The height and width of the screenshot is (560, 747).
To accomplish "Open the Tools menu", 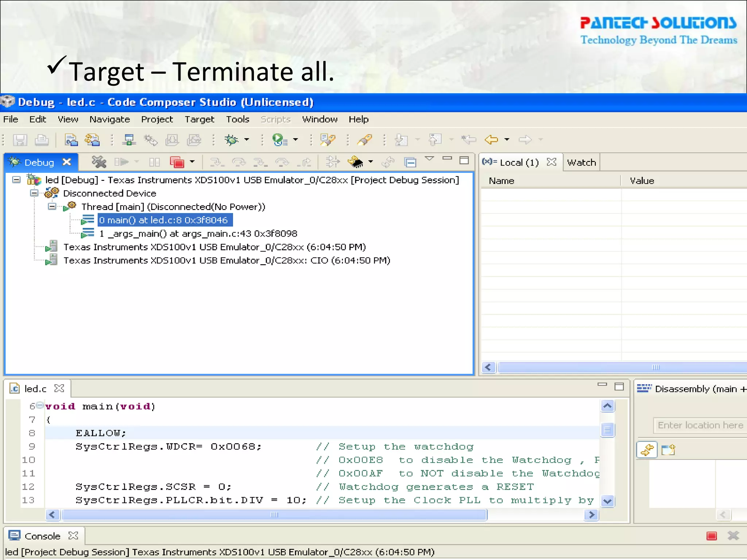I will click(238, 119).
